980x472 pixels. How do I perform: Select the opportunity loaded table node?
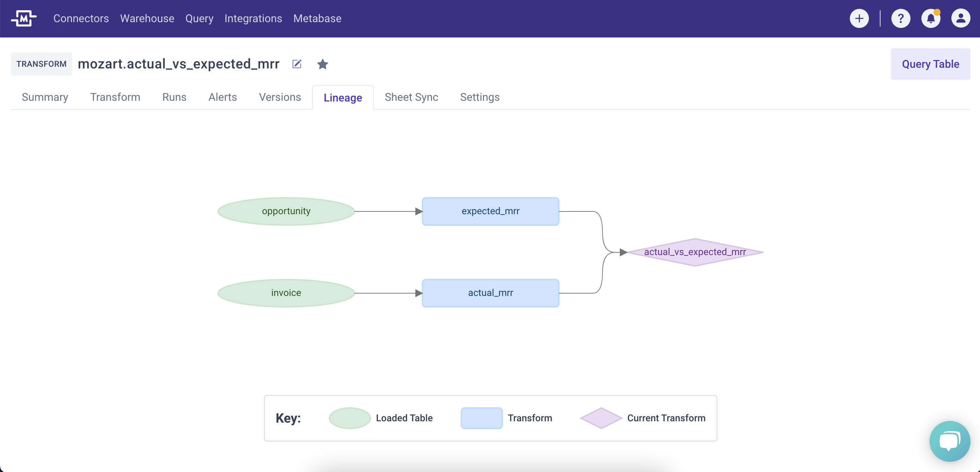(286, 211)
